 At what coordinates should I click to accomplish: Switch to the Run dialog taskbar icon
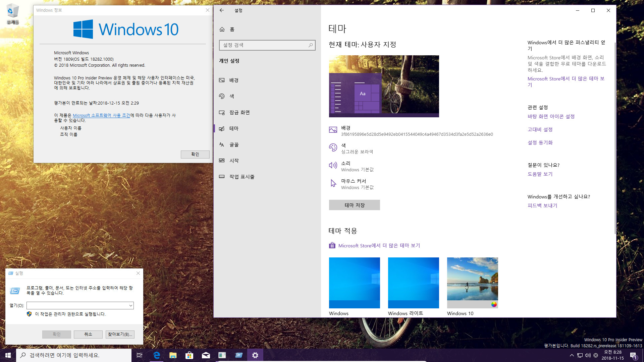(238, 355)
